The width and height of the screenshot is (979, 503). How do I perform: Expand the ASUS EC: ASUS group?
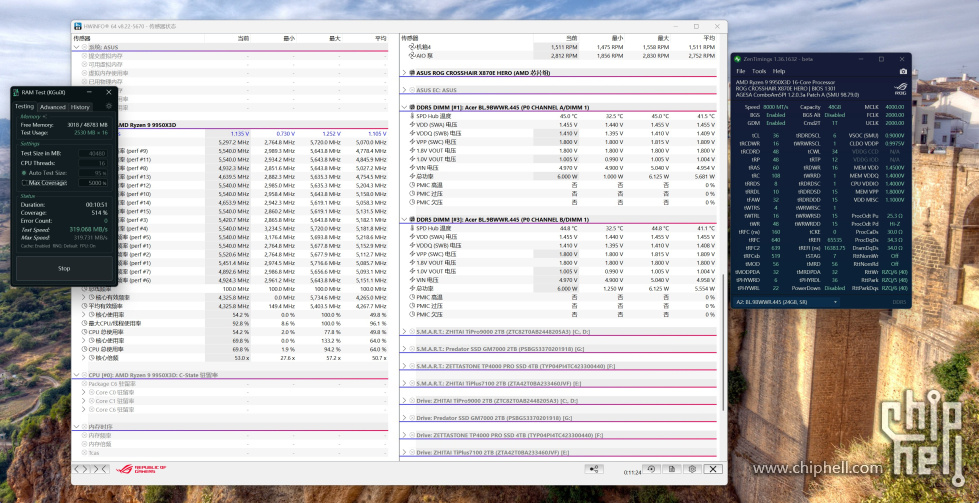click(x=404, y=90)
